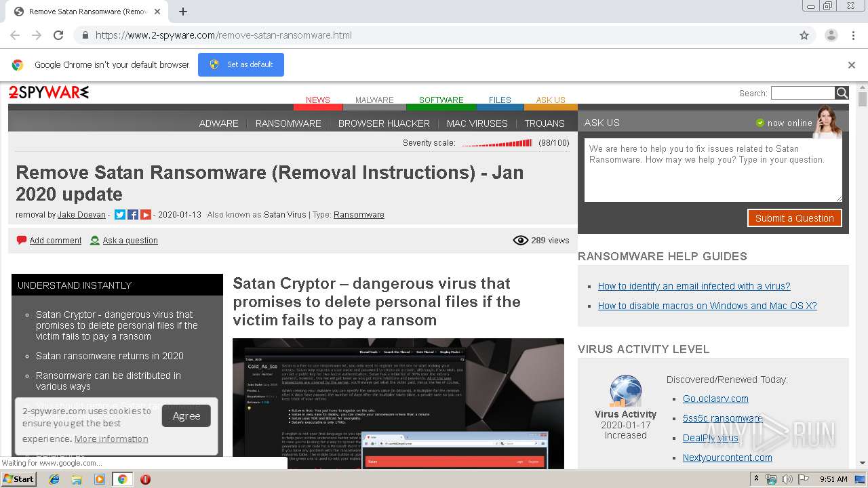Image resolution: width=868 pixels, height=488 pixels.
Task: Dismiss the default browser notification bar
Action: coord(852,65)
